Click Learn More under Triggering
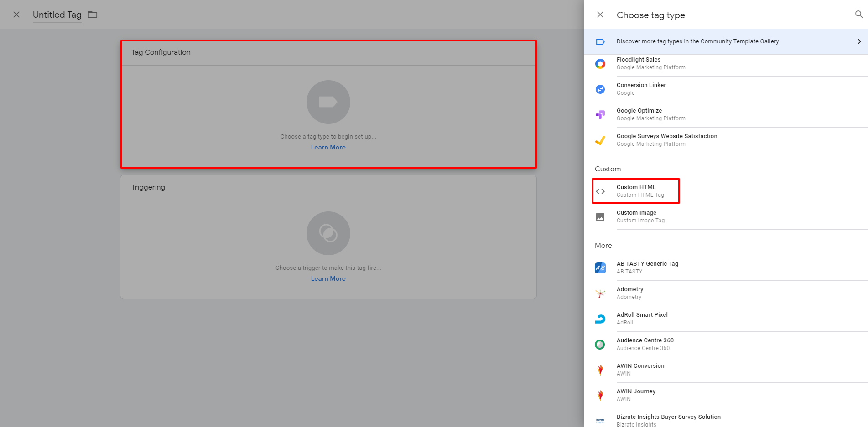868x427 pixels. (x=328, y=278)
